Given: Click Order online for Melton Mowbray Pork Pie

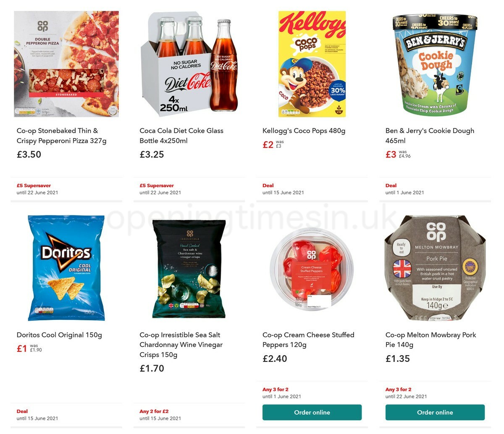Looking at the screenshot, I should coord(435,412).
